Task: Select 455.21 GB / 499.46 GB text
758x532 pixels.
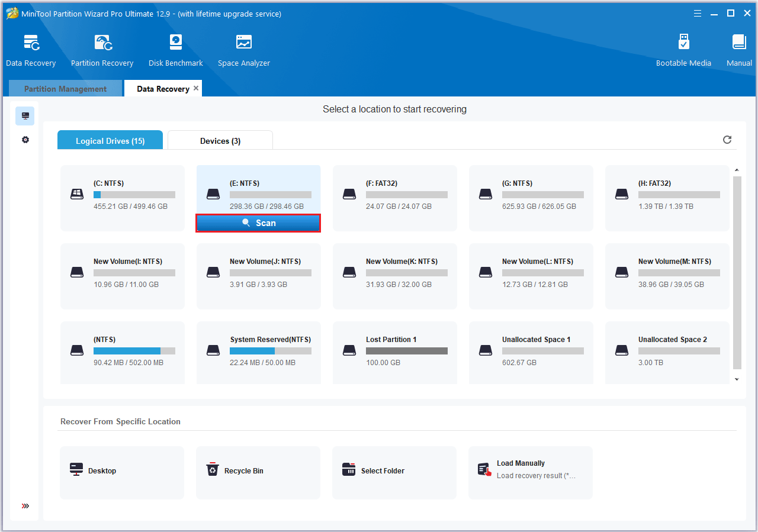Action: coord(130,207)
